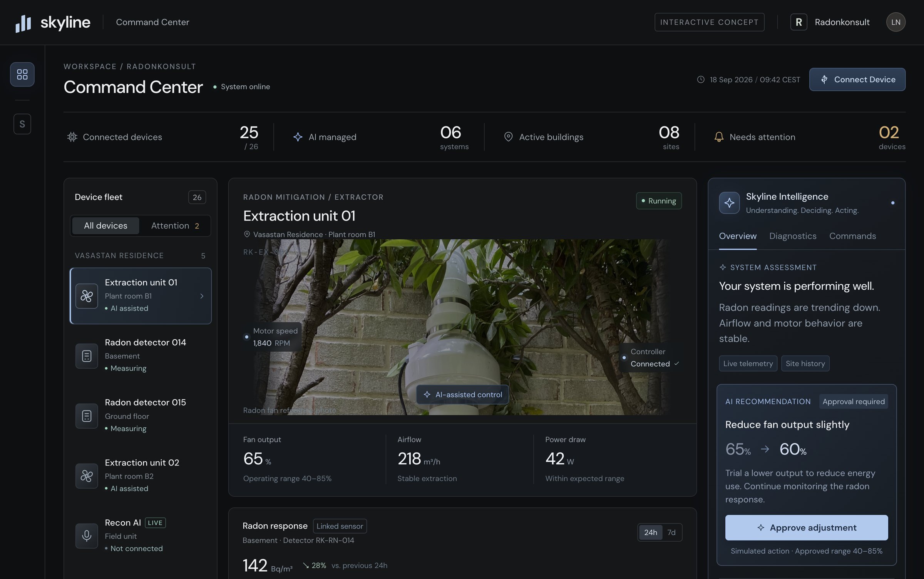Click the AI-assisted control badge on photo

462,395
